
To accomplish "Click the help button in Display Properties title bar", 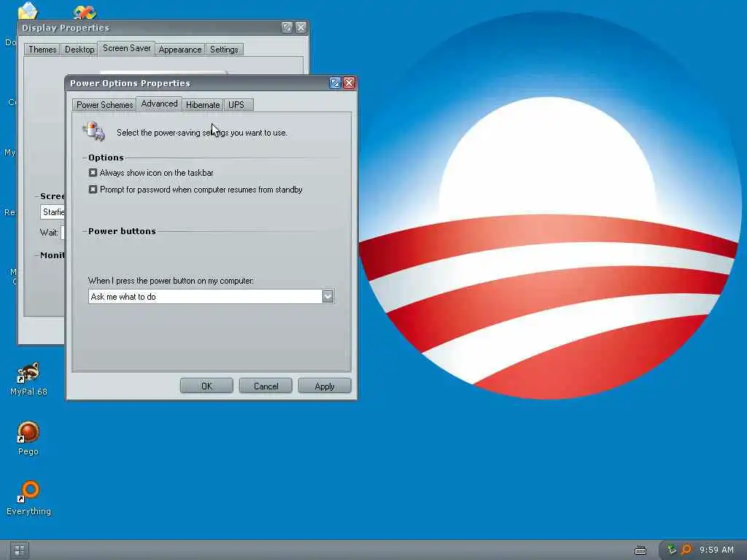I will (287, 27).
